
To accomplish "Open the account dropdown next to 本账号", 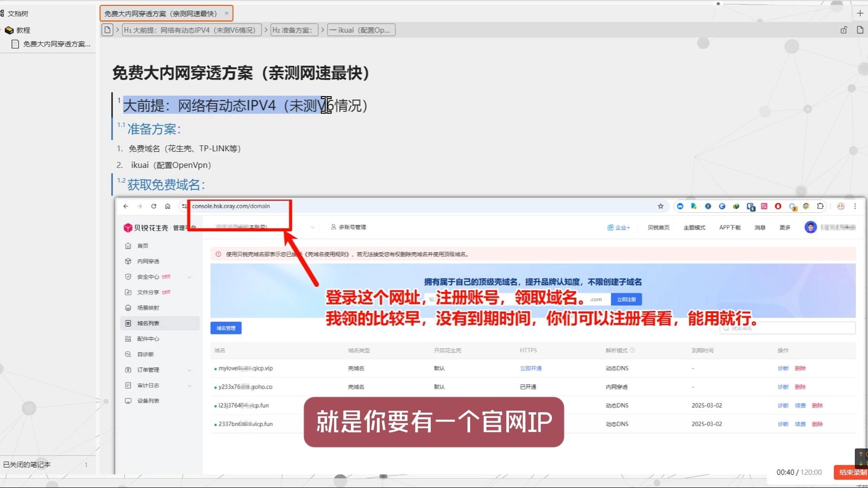I will click(x=312, y=227).
